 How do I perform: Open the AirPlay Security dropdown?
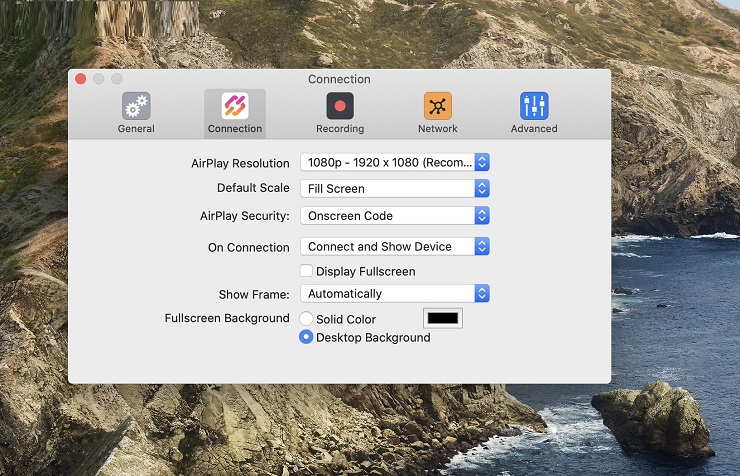[394, 215]
